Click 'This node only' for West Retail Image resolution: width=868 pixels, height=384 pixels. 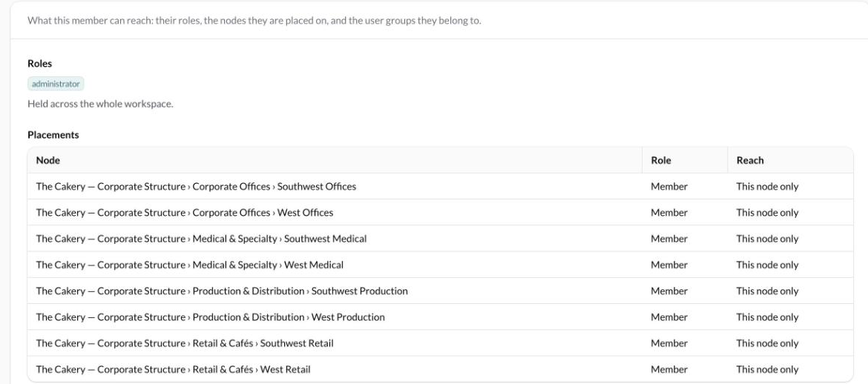tap(767, 369)
